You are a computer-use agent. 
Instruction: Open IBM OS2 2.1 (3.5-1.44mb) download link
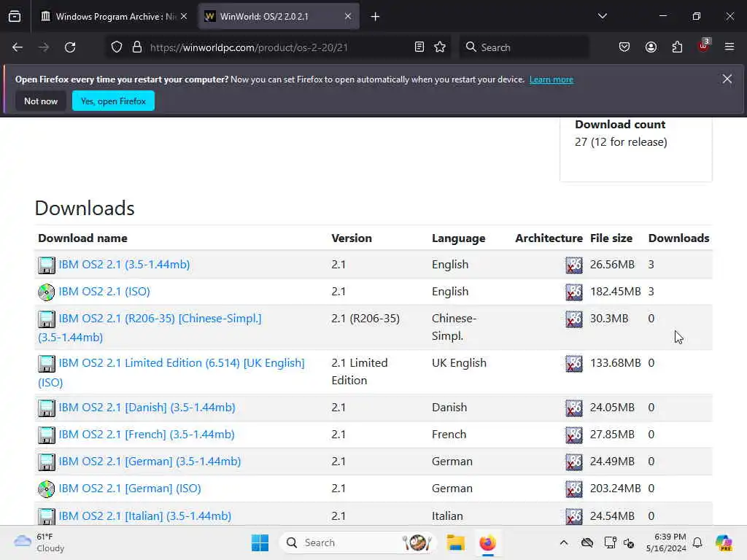(x=124, y=265)
